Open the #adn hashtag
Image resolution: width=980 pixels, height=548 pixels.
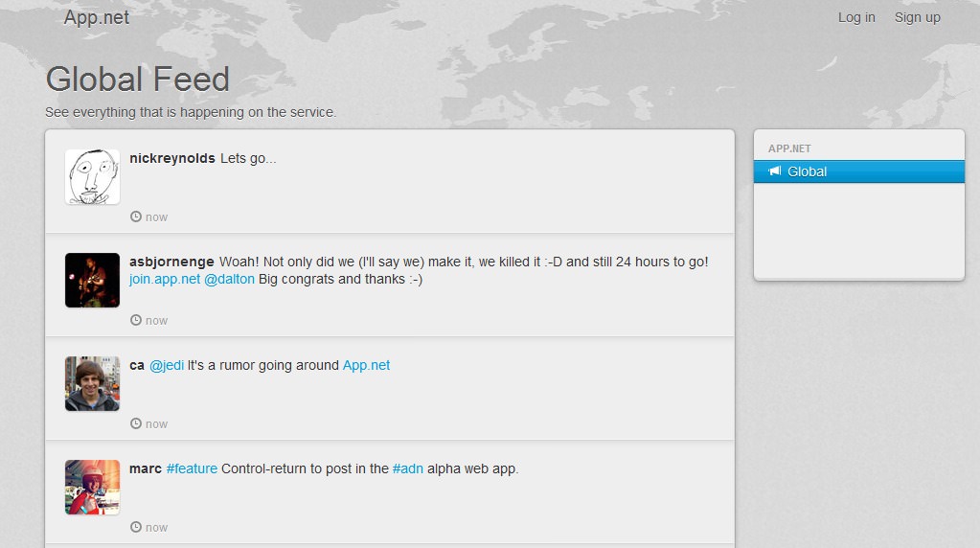[407, 468]
